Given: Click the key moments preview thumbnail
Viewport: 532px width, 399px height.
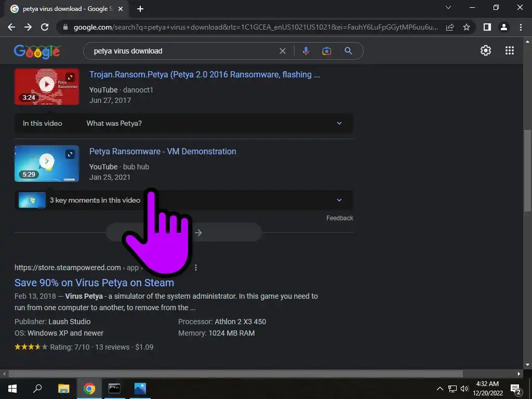Looking at the screenshot, I should click(32, 200).
